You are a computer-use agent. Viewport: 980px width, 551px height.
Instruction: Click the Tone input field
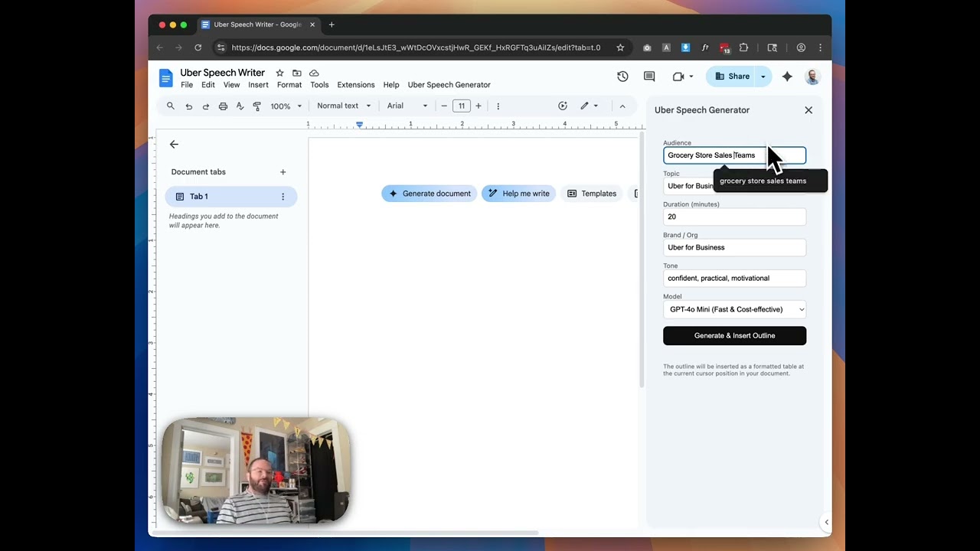coord(734,278)
